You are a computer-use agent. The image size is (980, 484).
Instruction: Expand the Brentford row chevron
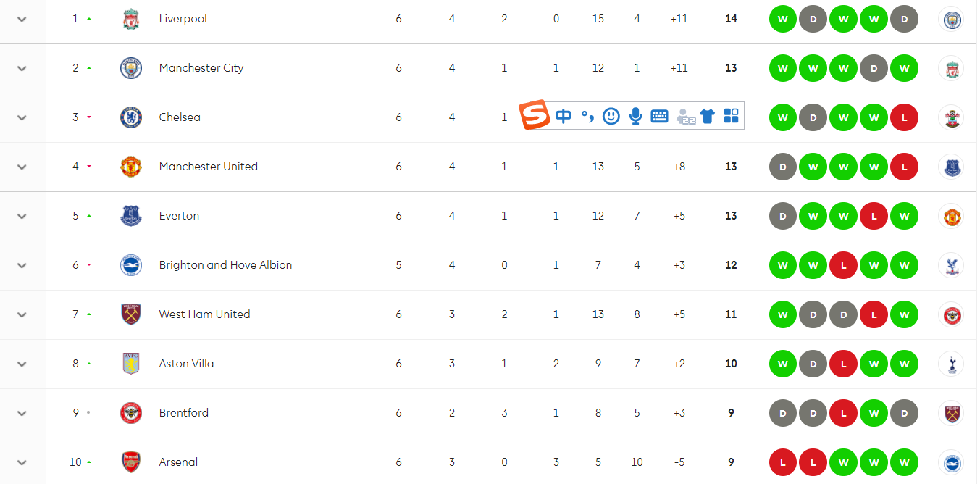coord(22,413)
